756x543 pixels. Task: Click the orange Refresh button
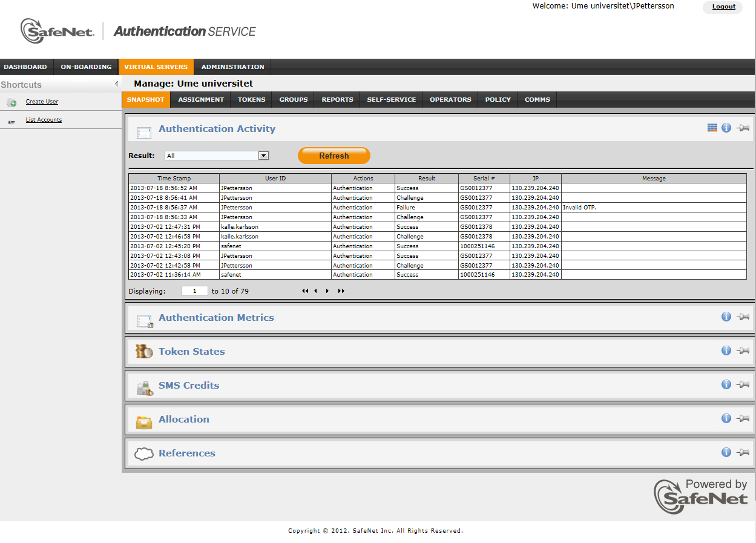tap(334, 156)
